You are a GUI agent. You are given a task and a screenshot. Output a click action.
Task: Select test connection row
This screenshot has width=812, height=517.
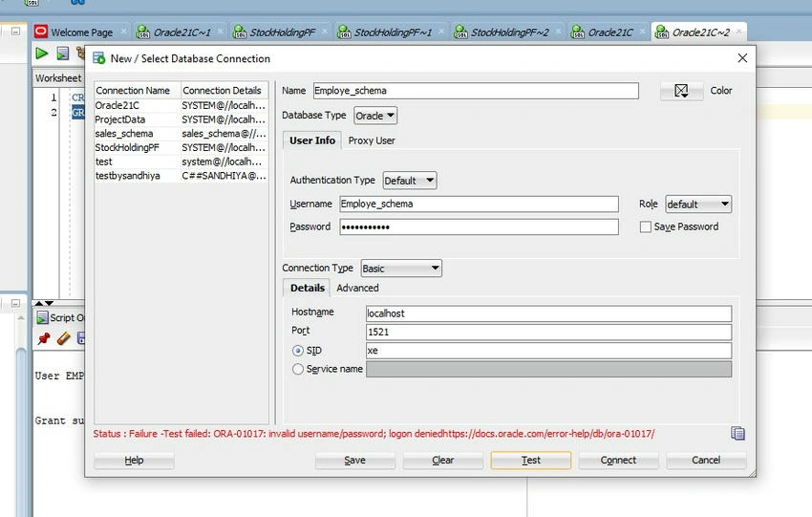(181, 162)
